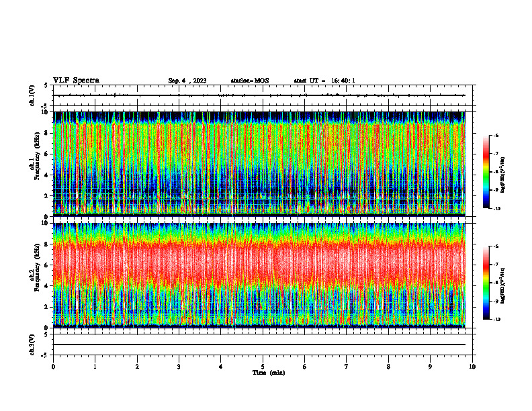This screenshot has height=411, width=532.
Task: Click the ch.2 frequency tick label "6"
Action: (x=47, y=265)
